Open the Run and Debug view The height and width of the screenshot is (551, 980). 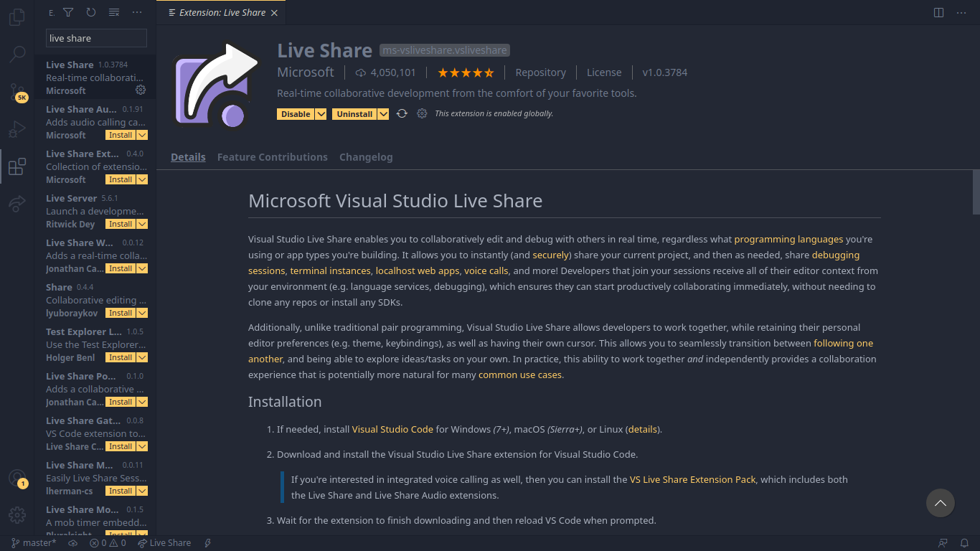[x=17, y=130]
